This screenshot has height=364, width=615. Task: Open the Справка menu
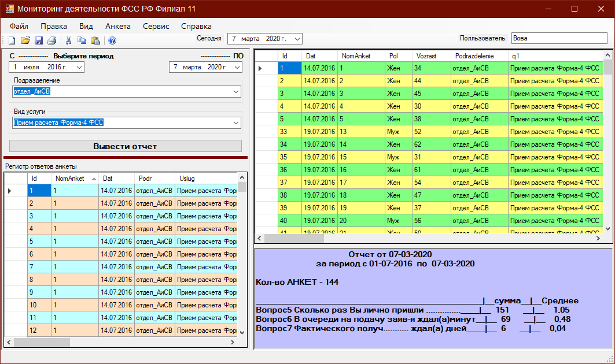coord(196,26)
